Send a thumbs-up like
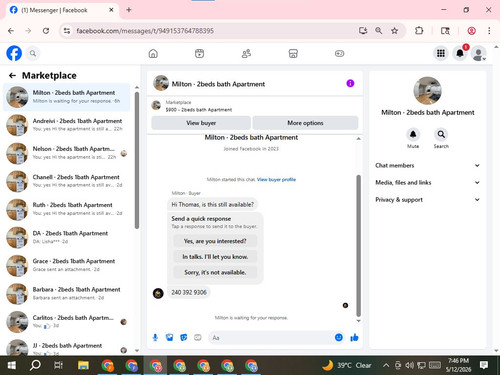 click(x=354, y=338)
